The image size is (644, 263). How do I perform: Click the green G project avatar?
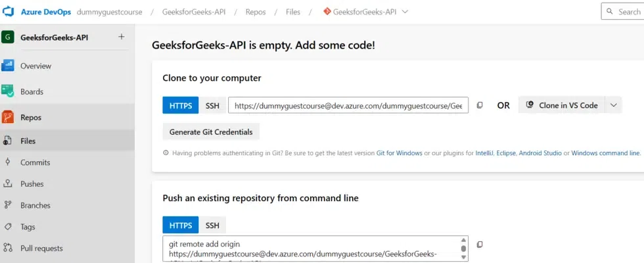[8, 37]
